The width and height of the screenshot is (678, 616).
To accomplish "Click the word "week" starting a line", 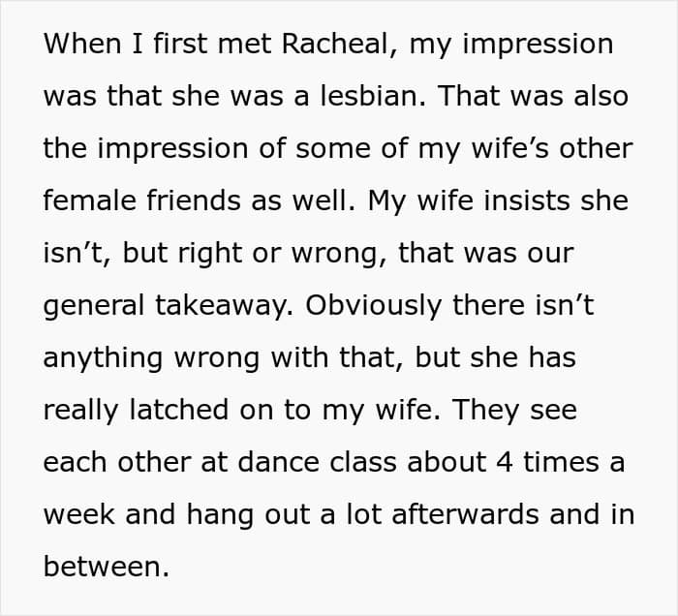I will point(79,514).
